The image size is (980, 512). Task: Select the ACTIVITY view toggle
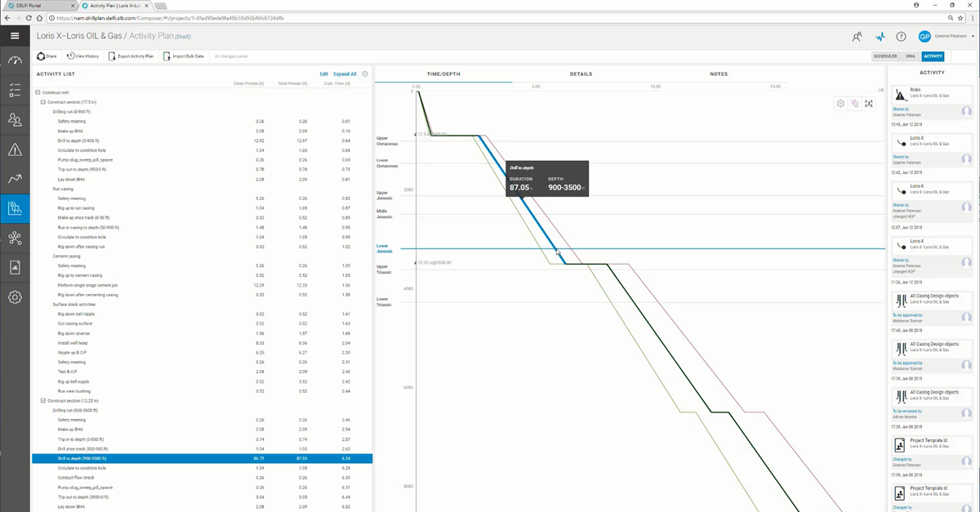click(933, 56)
